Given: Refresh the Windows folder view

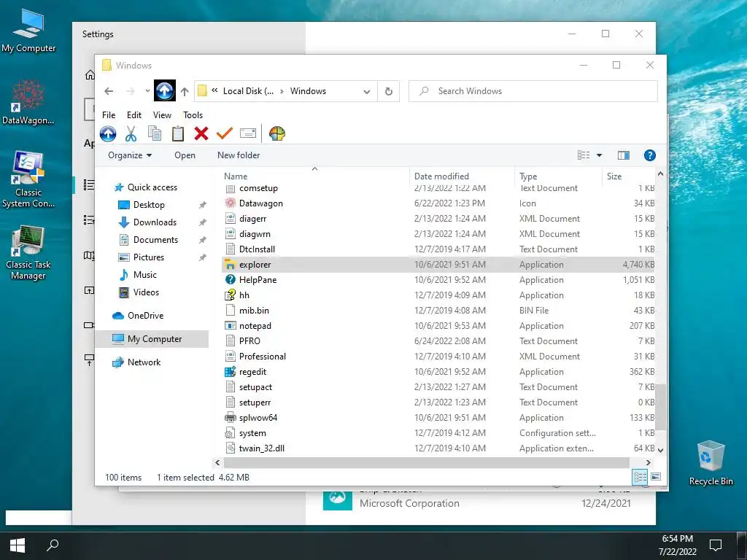Looking at the screenshot, I should coord(389,91).
